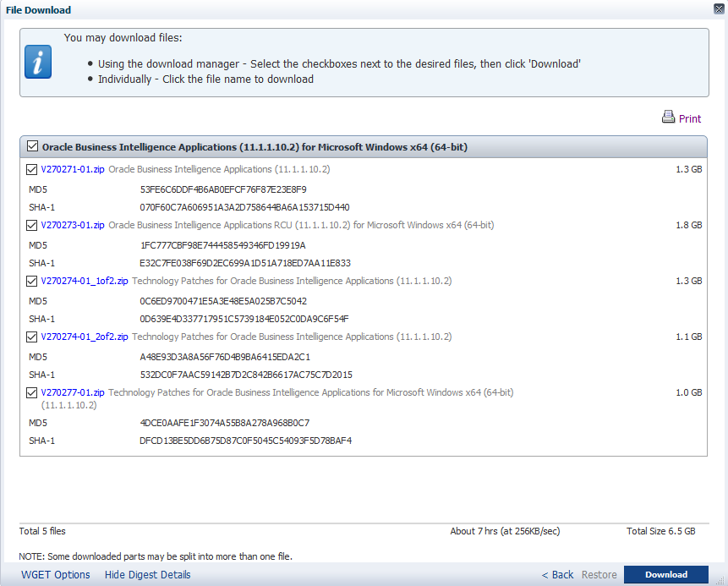The height and width of the screenshot is (586, 728).
Task: Click the NOTE about split downloaded parts
Action: point(156,556)
